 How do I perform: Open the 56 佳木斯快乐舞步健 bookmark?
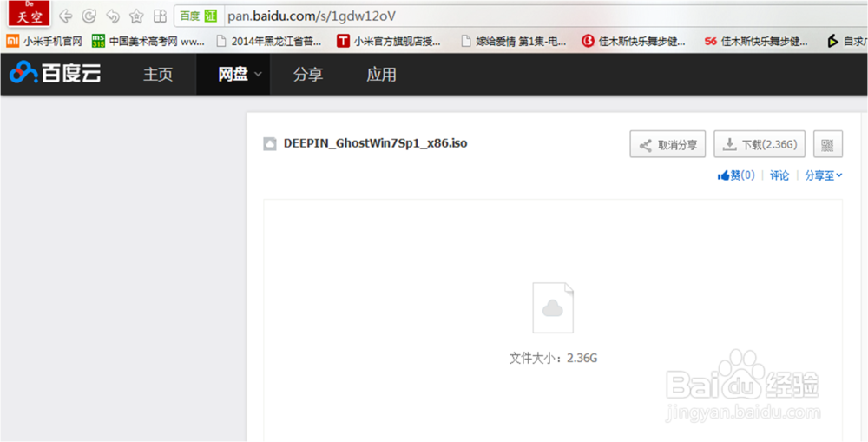point(756,42)
